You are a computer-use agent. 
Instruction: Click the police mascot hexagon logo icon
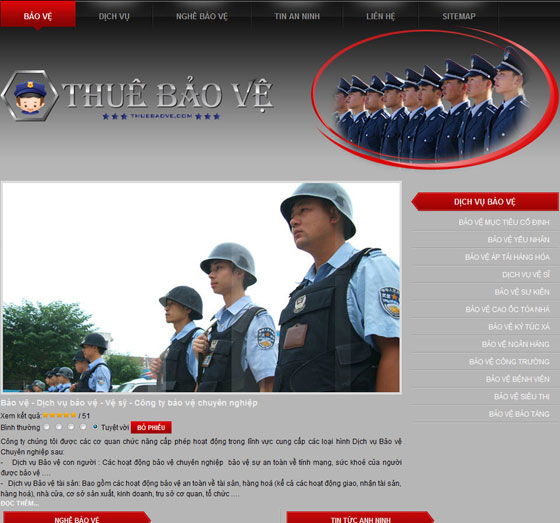[30, 96]
